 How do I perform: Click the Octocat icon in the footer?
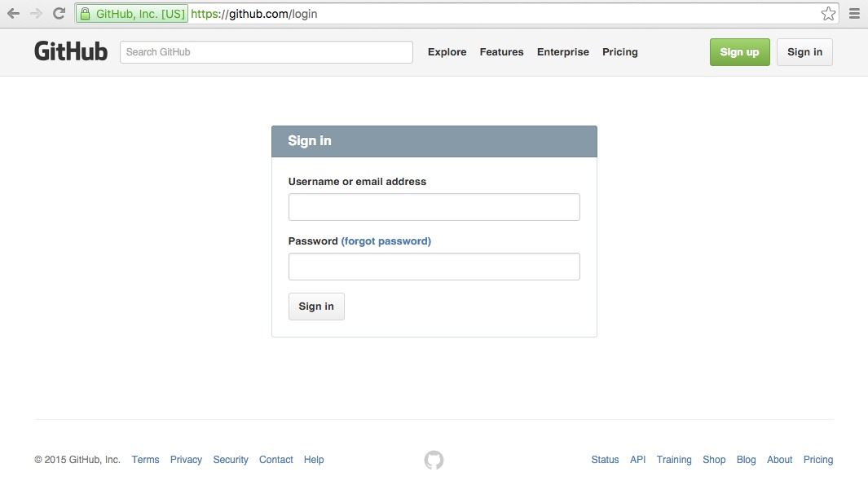tap(434, 460)
